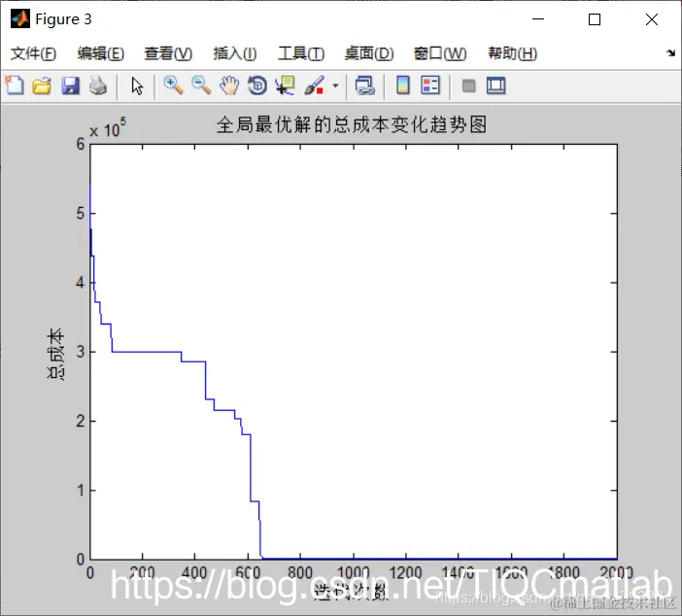
Task: Open the 插入(I) menu
Action: [x=235, y=53]
